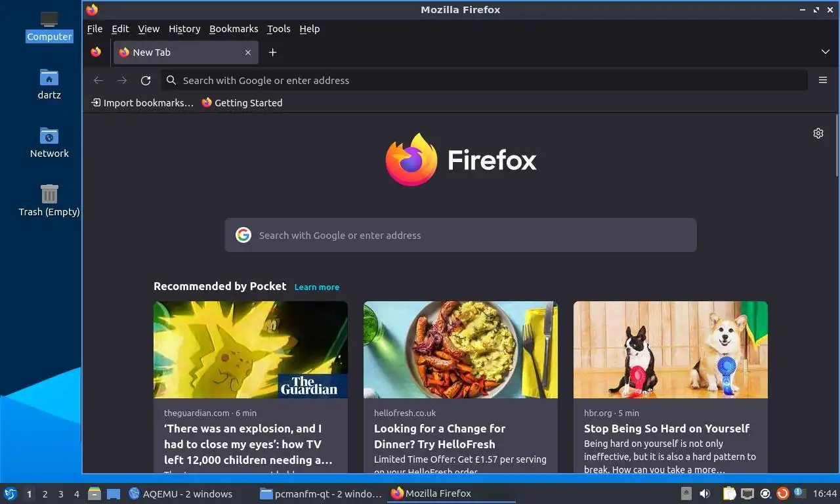Click the notification alert tray icon
The image size is (840, 504).
tap(799, 492)
